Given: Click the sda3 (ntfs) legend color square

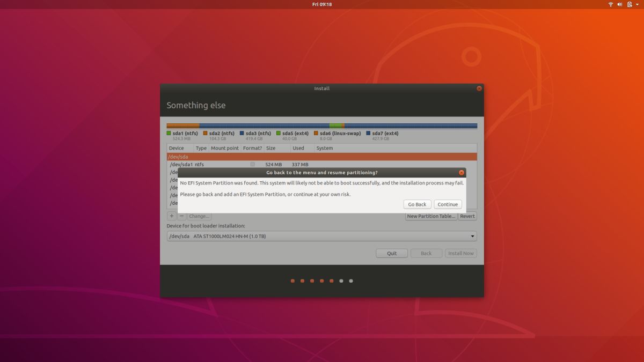Looking at the screenshot, I should click(x=241, y=133).
